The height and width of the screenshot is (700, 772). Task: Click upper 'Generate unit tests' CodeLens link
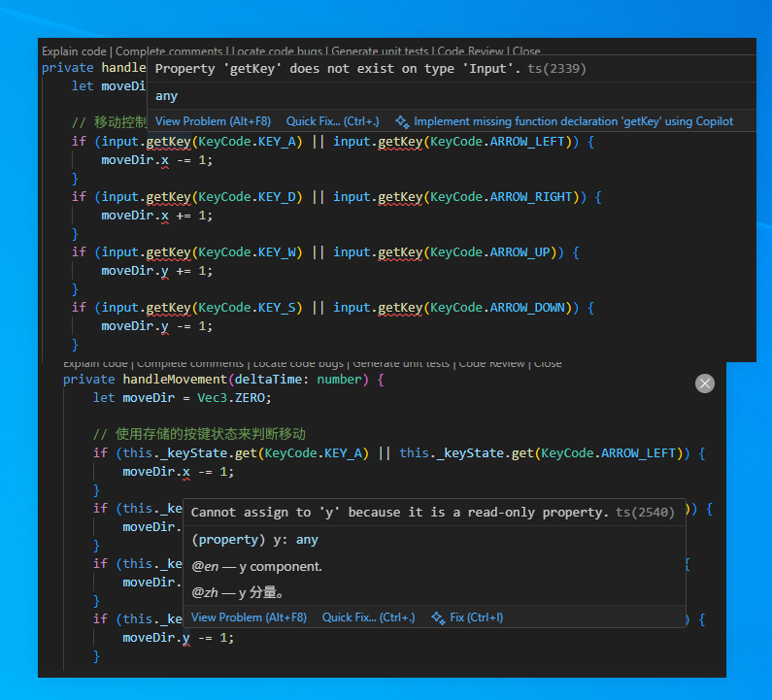[380, 51]
